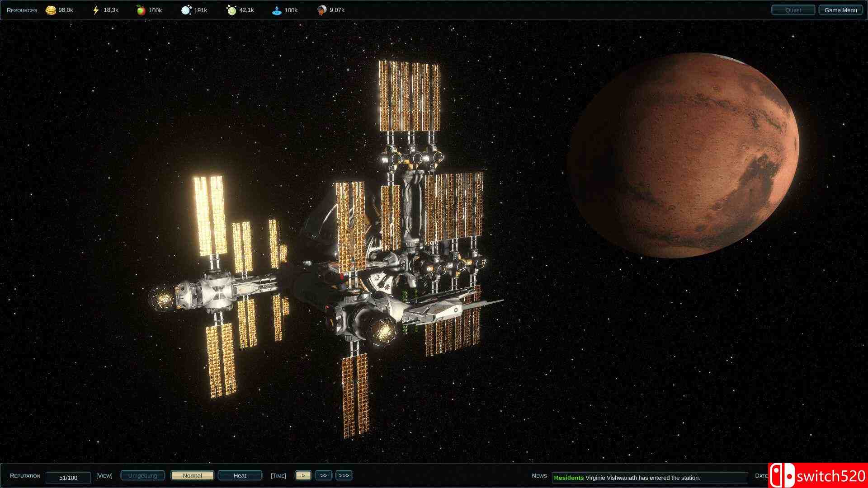
Task: Click the blue water drop icon
Action: [277, 10]
